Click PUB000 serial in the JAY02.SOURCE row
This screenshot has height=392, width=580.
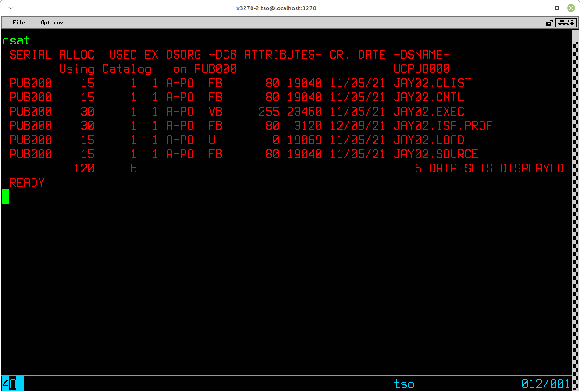[31, 154]
